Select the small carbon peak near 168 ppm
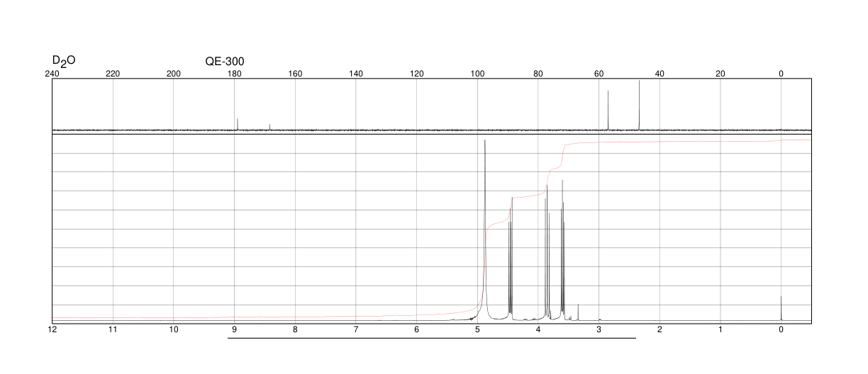Image resolution: width=868 pixels, height=374 pixels. (270, 127)
